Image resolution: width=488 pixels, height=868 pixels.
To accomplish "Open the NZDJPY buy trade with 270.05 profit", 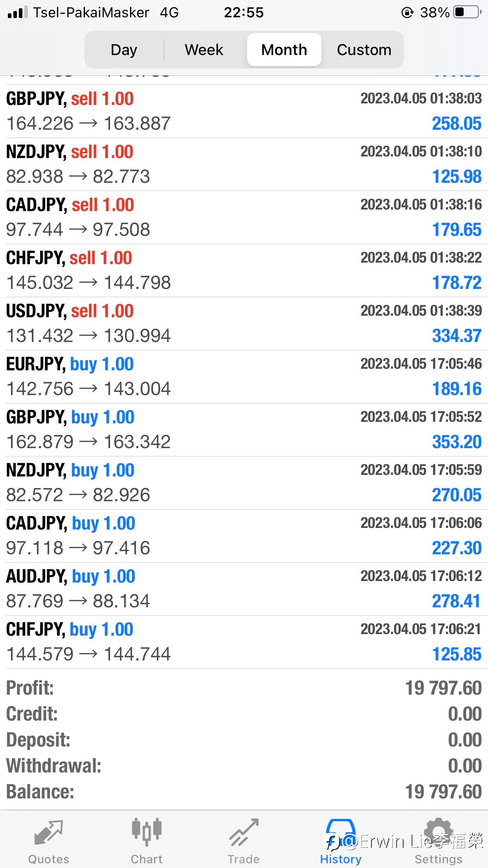I will click(x=244, y=483).
